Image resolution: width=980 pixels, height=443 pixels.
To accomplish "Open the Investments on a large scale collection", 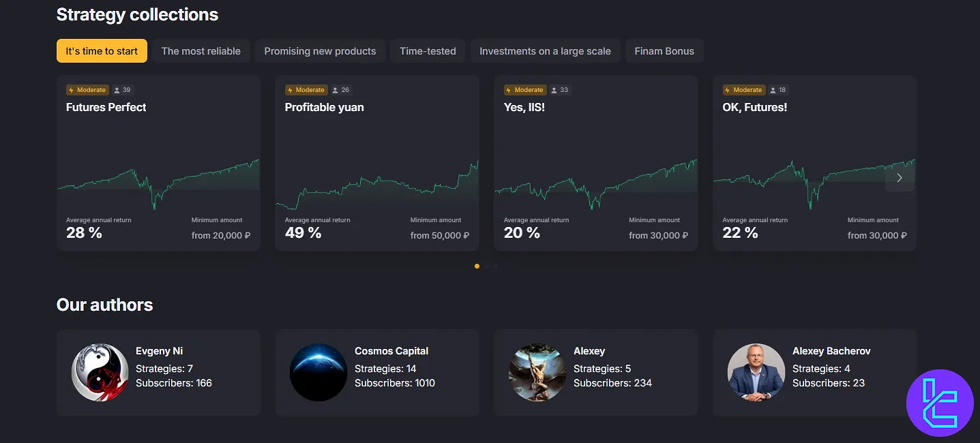I will [545, 50].
